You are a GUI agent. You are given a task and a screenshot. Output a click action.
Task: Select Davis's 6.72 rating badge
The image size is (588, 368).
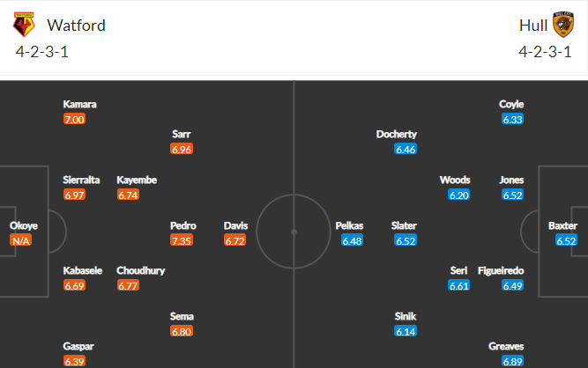235,240
